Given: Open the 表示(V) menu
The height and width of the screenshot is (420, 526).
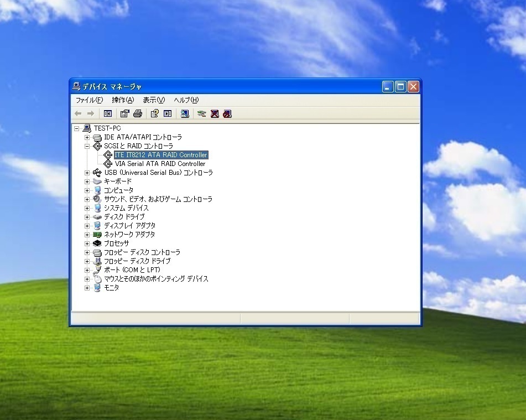Looking at the screenshot, I should tap(154, 100).
